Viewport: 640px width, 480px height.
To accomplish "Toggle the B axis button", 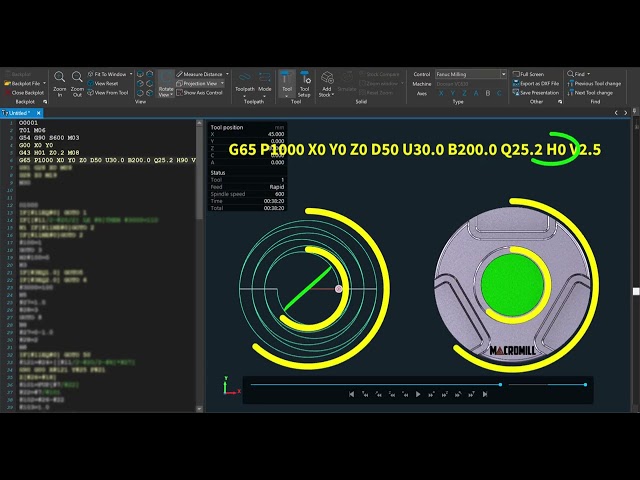I will pos(488,93).
